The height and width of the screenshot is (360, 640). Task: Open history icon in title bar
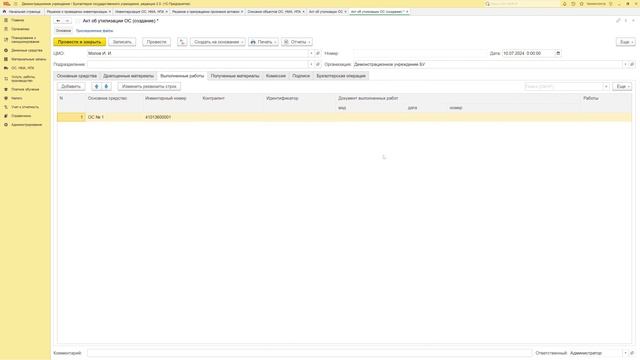point(573,4)
